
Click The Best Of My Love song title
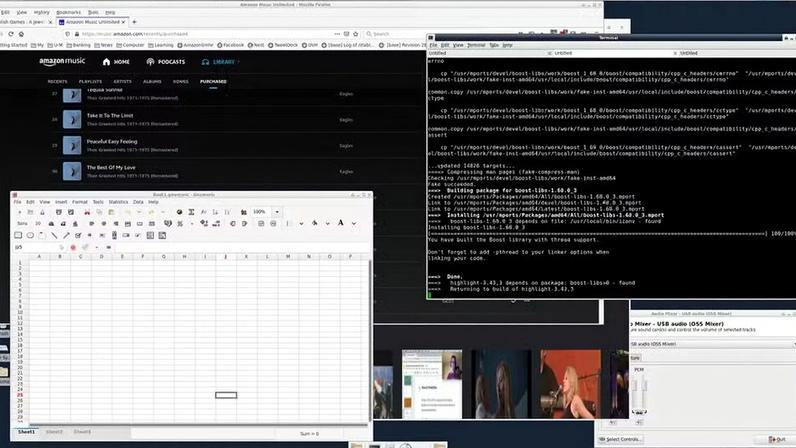click(111, 168)
